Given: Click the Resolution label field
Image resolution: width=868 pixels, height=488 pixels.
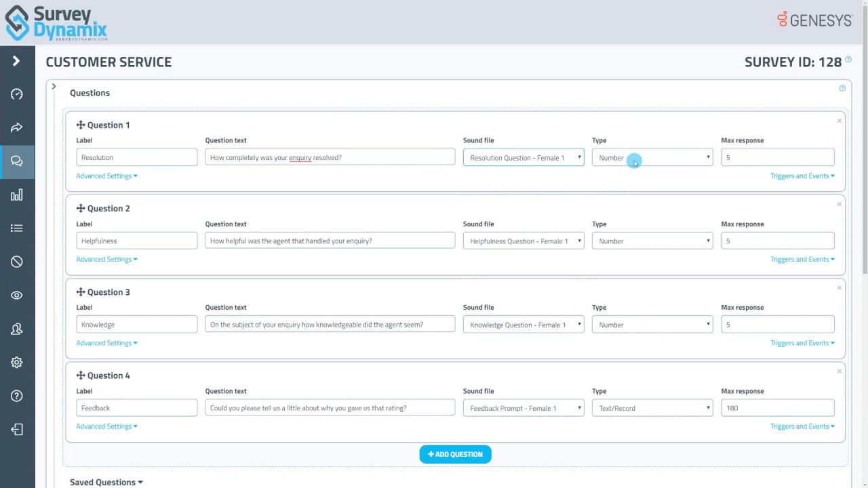Looking at the screenshot, I should (x=137, y=157).
